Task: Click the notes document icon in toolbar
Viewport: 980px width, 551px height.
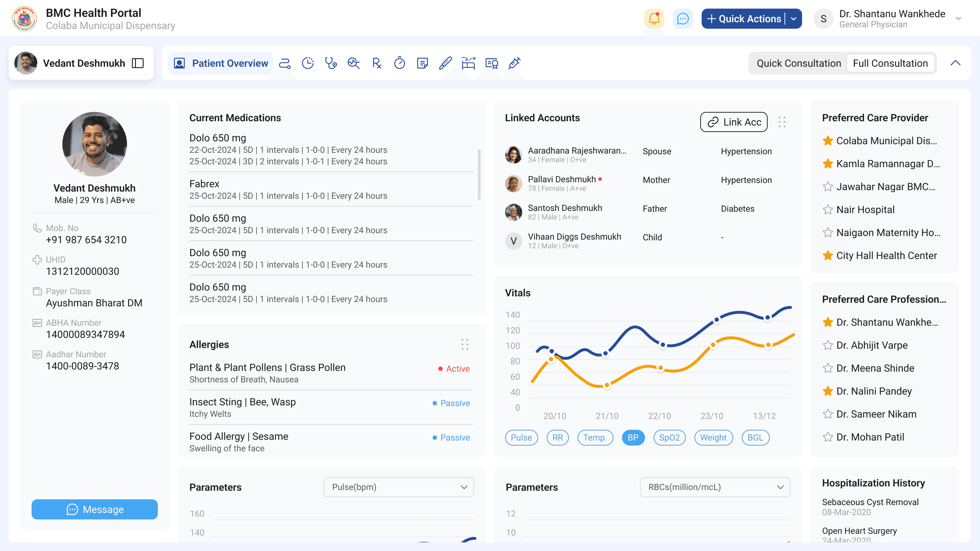Action: pyautogui.click(x=422, y=63)
